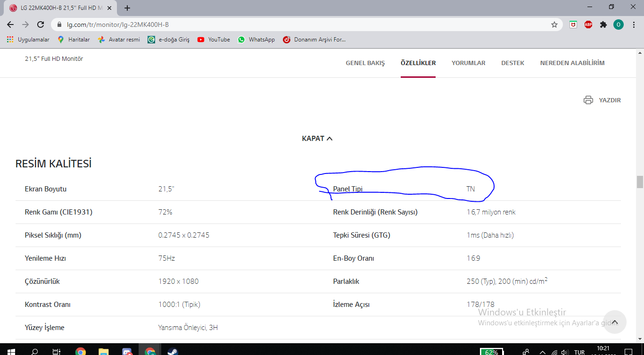Click the Ekran Boyutu value 21,5"
Viewport: 644px width, 355px height.
(166, 189)
